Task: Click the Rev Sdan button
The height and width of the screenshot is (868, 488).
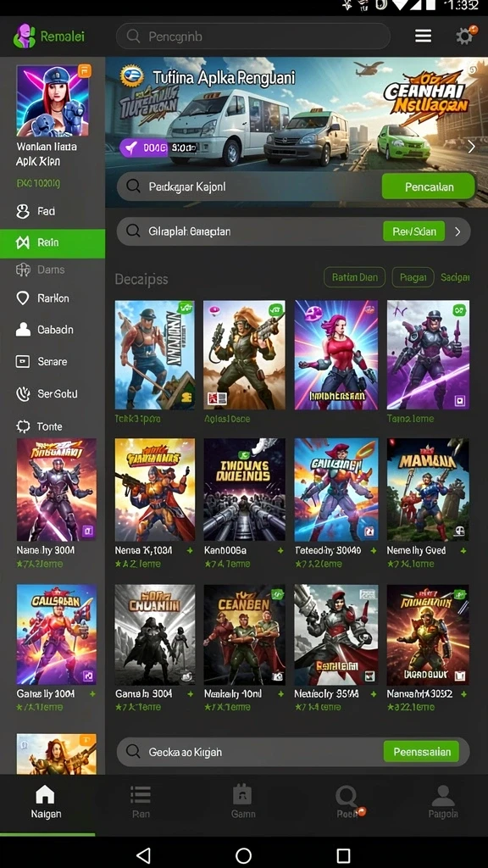Action: tap(413, 231)
